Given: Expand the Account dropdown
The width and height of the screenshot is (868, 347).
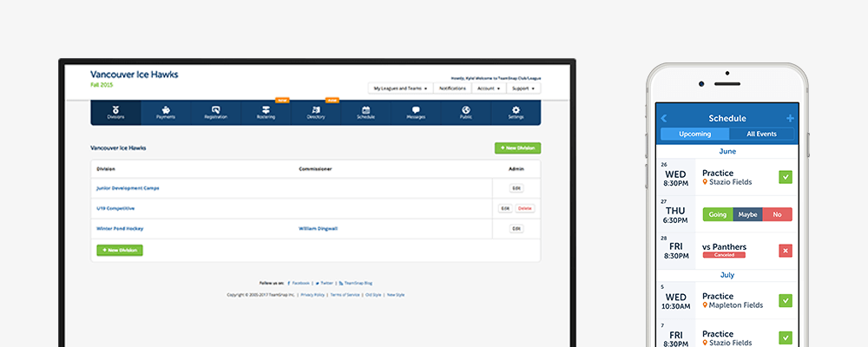Looking at the screenshot, I should 489,88.
